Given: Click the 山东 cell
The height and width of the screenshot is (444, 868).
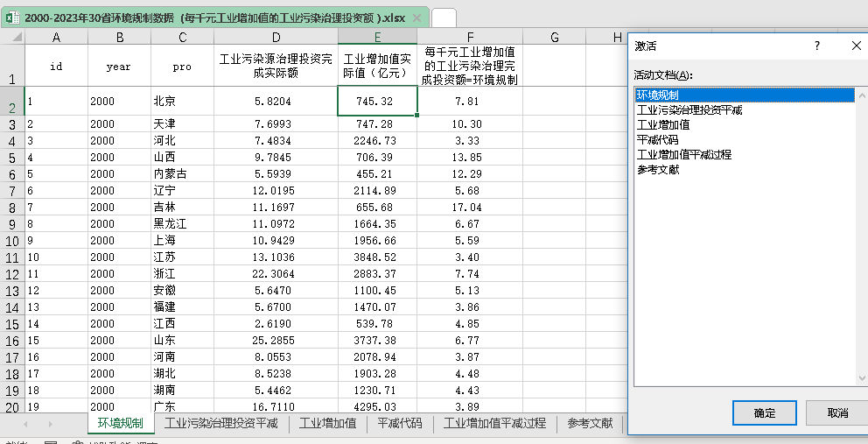Looking at the screenshot, I should click(183, 340).
